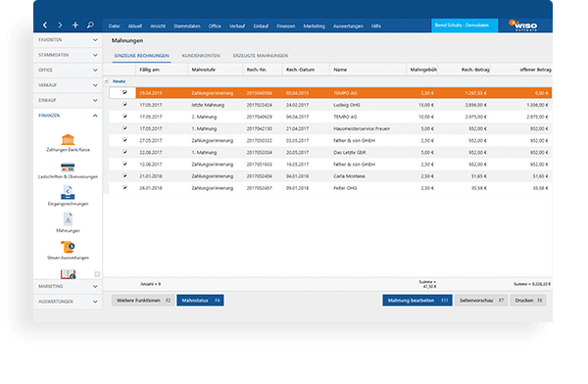Select the 'Carla Montana' name cell
Image resolution: width=588 pixels, height=384 pixels.
tap(349, 176)
